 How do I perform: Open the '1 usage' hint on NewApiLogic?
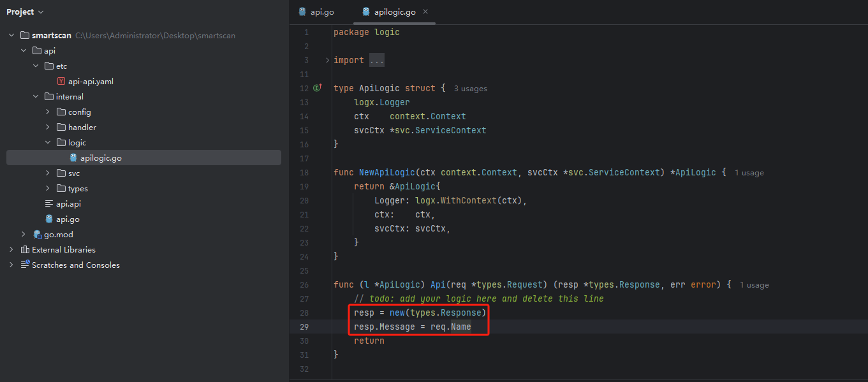pos(749,173)
